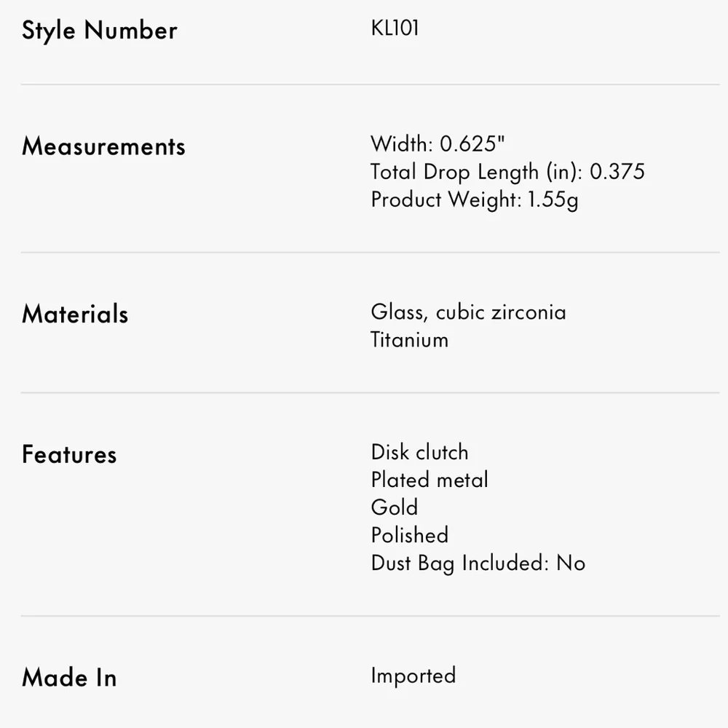This screenshot has height=728, width=728.
Task: Click the Features heading
Action: 69,454
